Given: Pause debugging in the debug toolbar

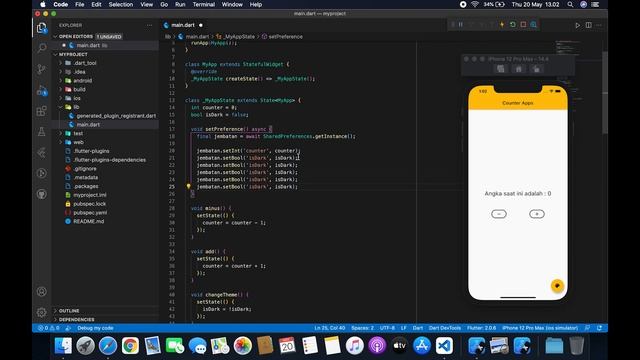Looking at the screenshot, I should 461,24.
